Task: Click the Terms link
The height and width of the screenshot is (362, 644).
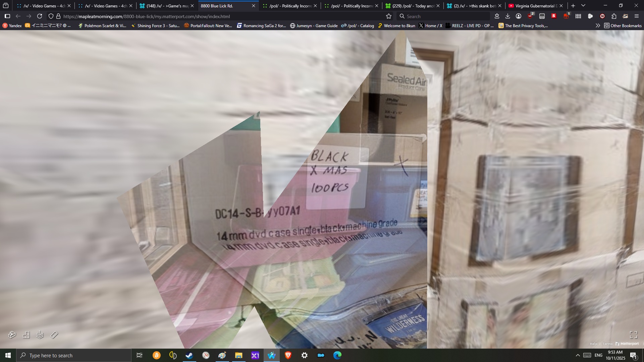Action: coord(607,344)
